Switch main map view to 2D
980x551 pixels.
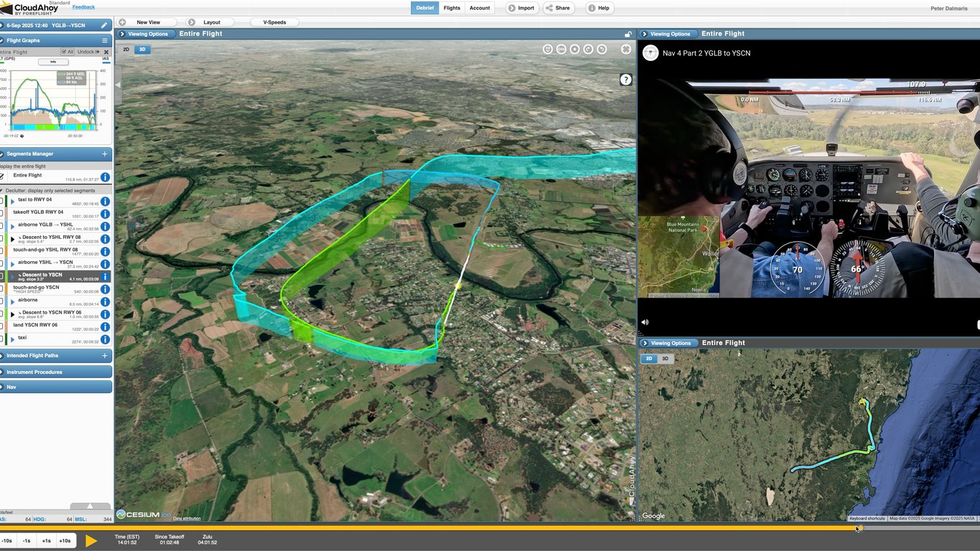[x=126, y=50]
